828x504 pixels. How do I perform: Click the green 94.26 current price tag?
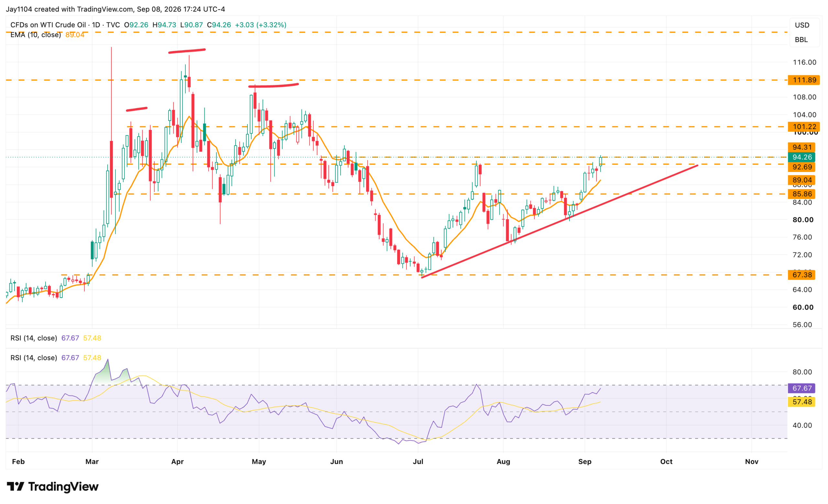pyautogui.click(x=801, y=157)
